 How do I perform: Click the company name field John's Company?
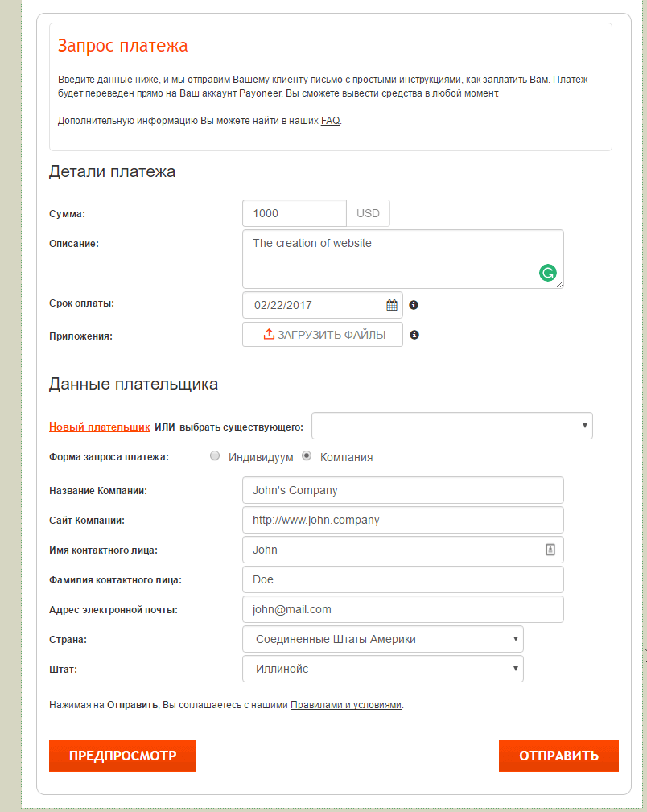click(403, 490)
